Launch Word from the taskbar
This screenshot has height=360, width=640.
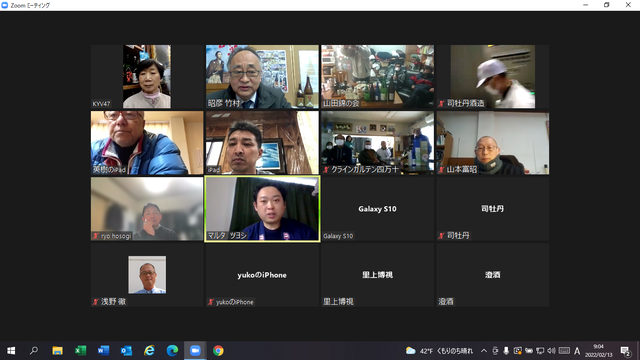click(103, 351)
